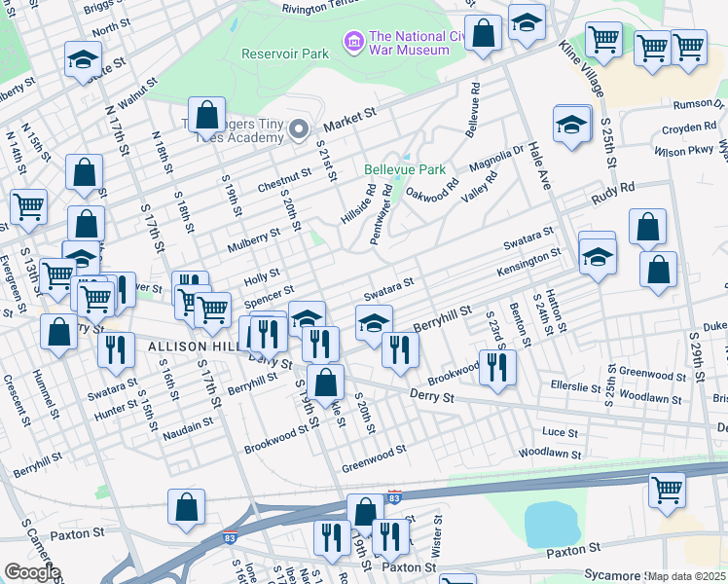728x584 pixels.
Task: Select the Wilson Pkwy label
Action: (683, 151)
